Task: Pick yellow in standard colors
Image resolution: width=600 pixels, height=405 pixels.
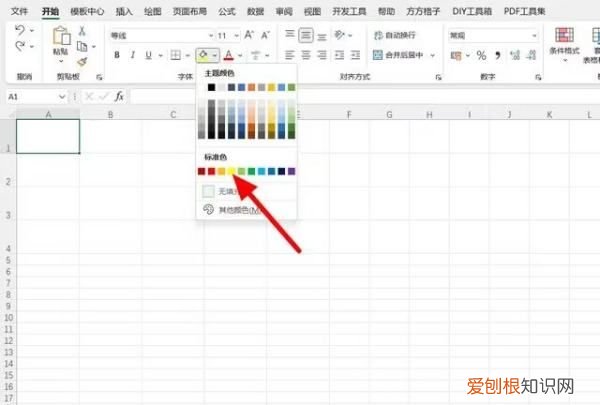Action: click(x=232, y=171)
